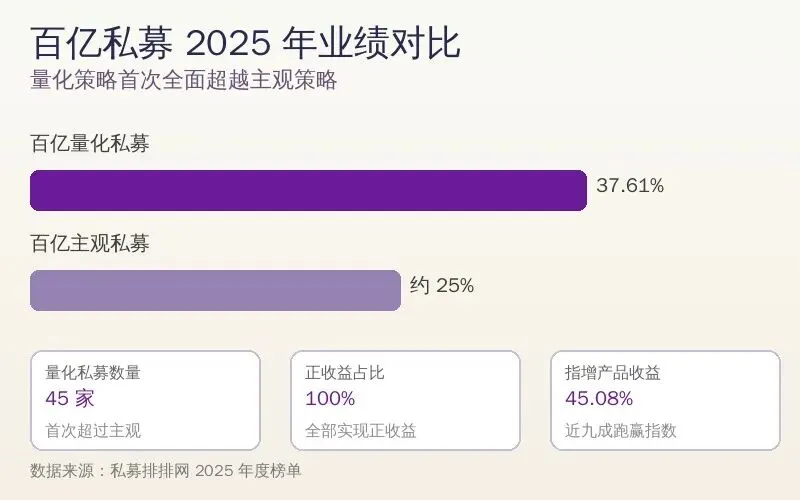Click the light purple subjective performance bar

click(x=215, y=290)
